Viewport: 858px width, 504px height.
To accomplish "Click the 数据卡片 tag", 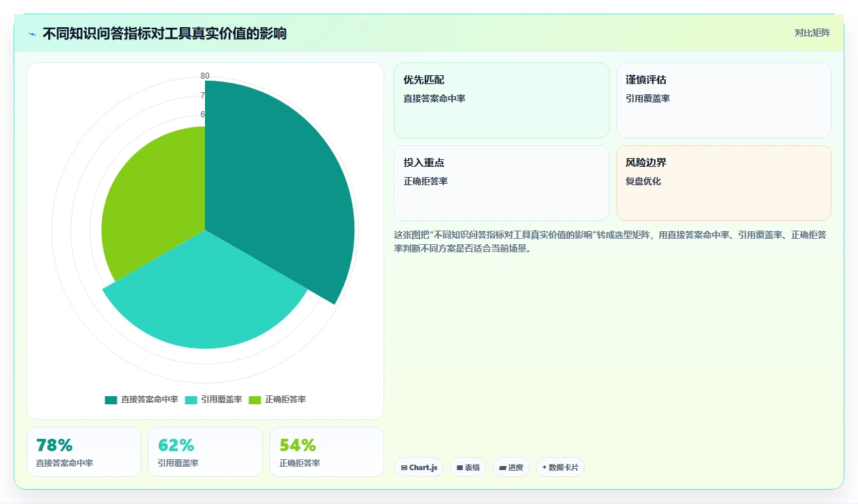I will pos(560,467).
